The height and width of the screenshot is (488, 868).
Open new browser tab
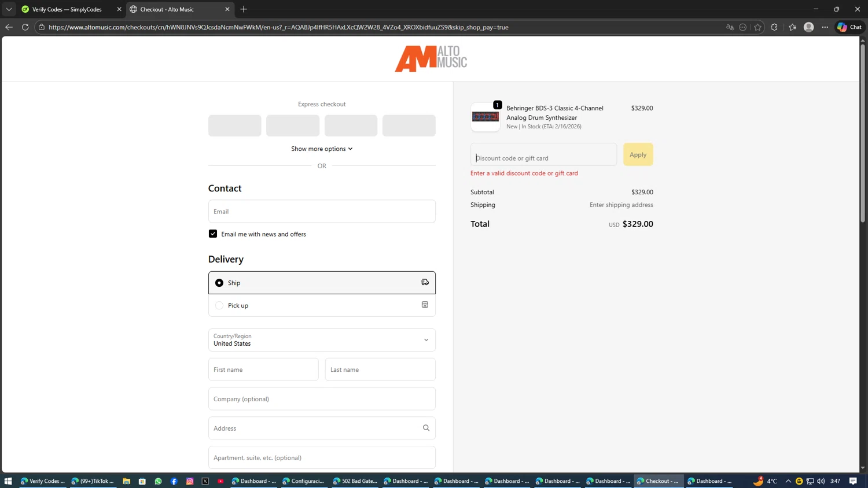tap(244, 9)
